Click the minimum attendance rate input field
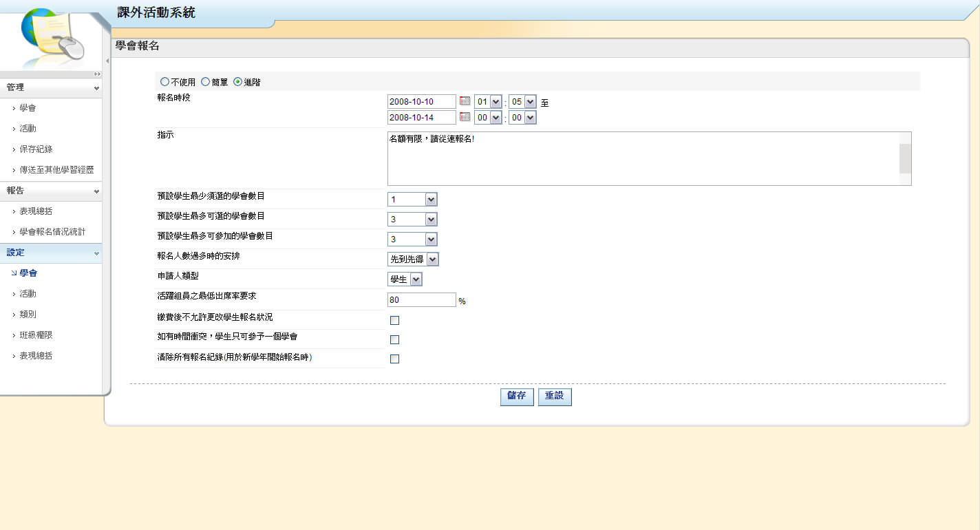The height and width of the screenshot is (530, 980). [421, 300]
